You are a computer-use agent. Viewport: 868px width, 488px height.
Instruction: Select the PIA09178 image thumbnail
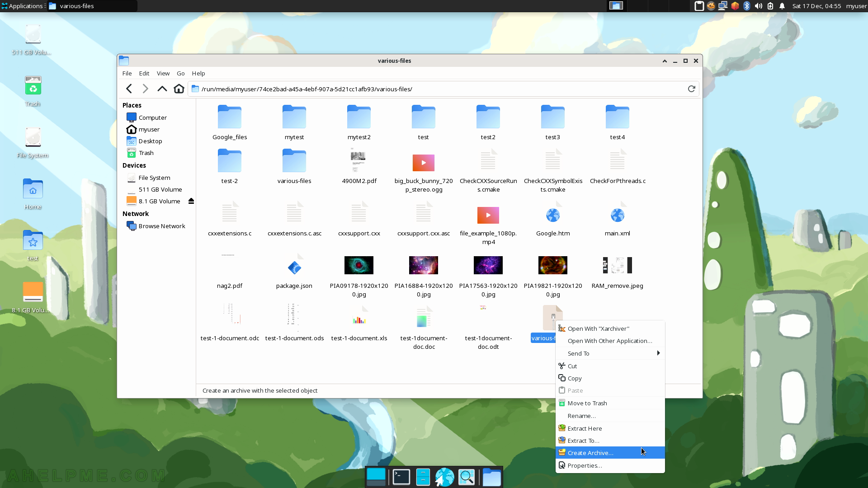point(359,265)
